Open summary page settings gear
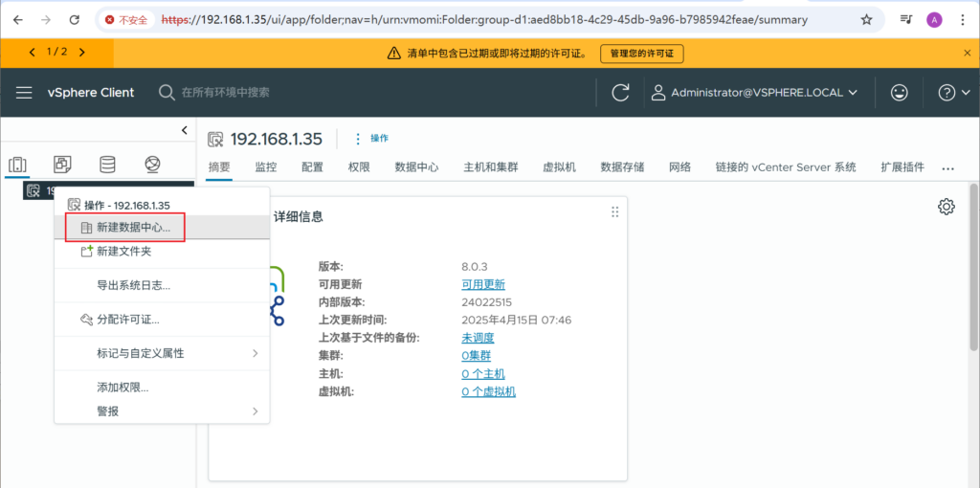This screenshot has height=488, width=980. point(947,206)
